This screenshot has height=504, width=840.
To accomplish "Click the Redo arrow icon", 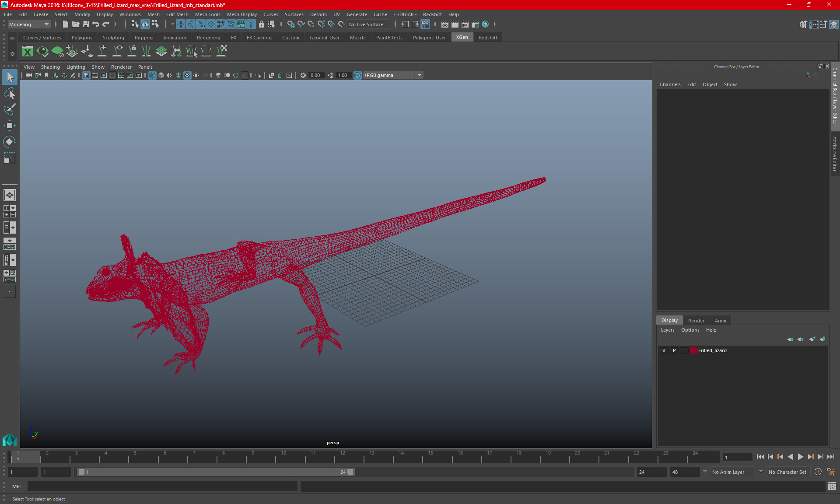I will pyautogui.click(x=106, y=24).
